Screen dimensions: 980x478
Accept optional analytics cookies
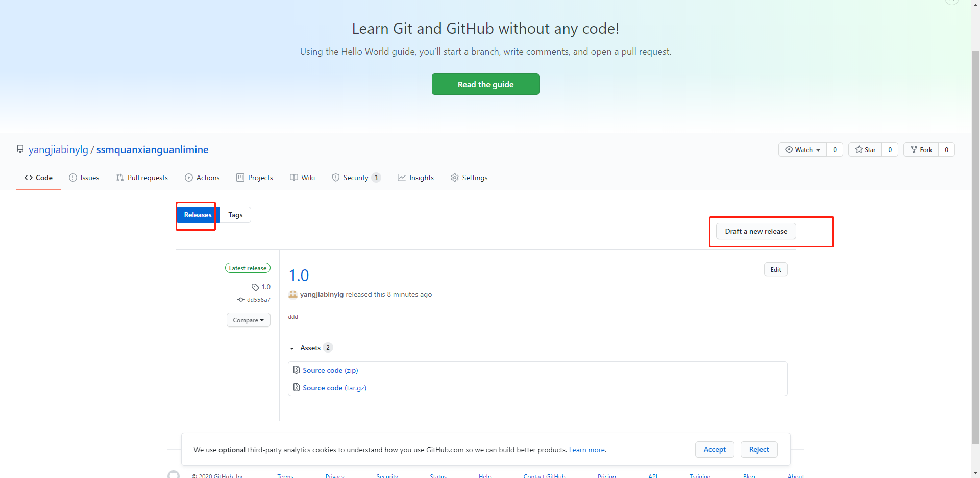[715, 449]
